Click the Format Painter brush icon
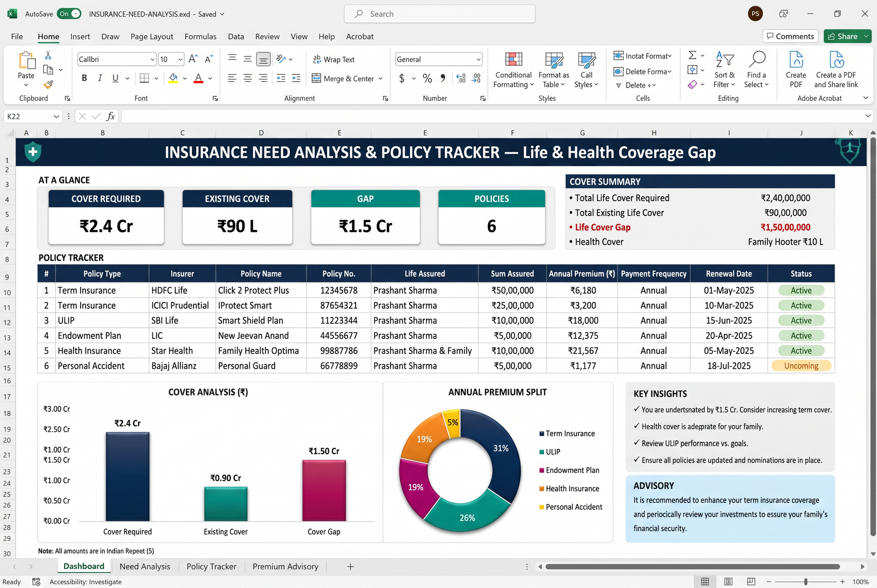 (x=48, y=84)
